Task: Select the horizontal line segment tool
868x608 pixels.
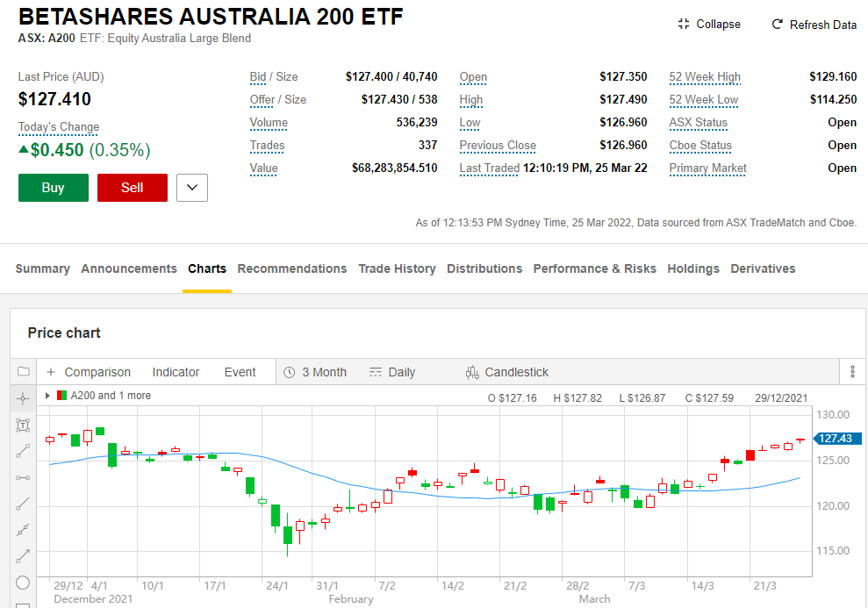Action: [x=23, y=477]
